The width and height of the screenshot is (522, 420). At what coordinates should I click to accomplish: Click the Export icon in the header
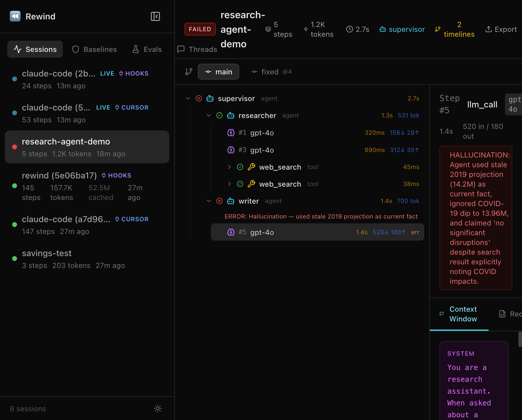(x=489, y=29)
